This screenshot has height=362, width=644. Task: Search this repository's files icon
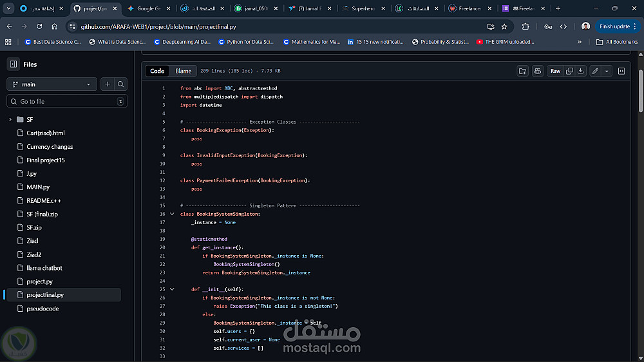121,84
